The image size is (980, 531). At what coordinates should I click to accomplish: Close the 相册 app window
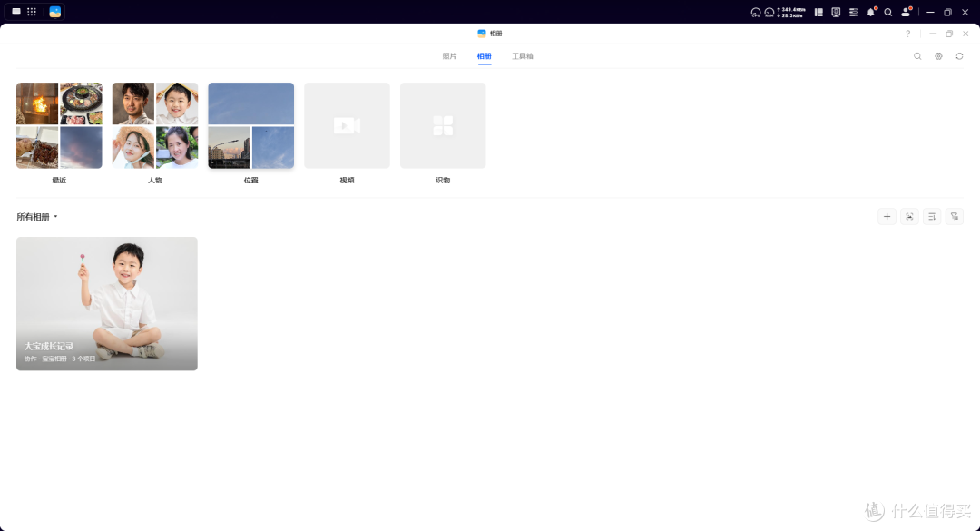click(x=965, y=34)
